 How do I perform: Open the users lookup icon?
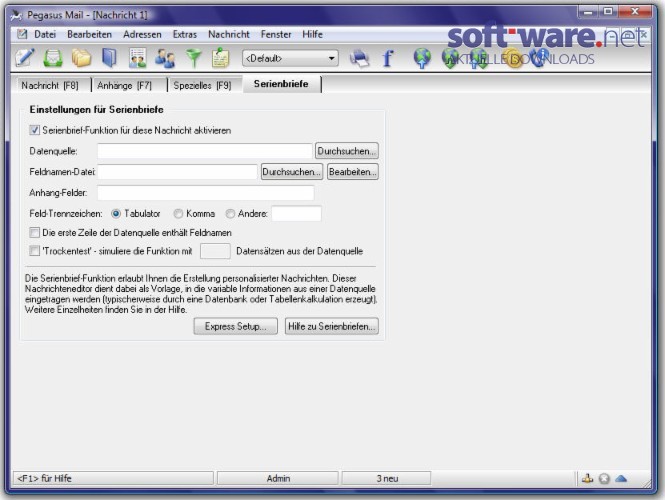(165, 58)
